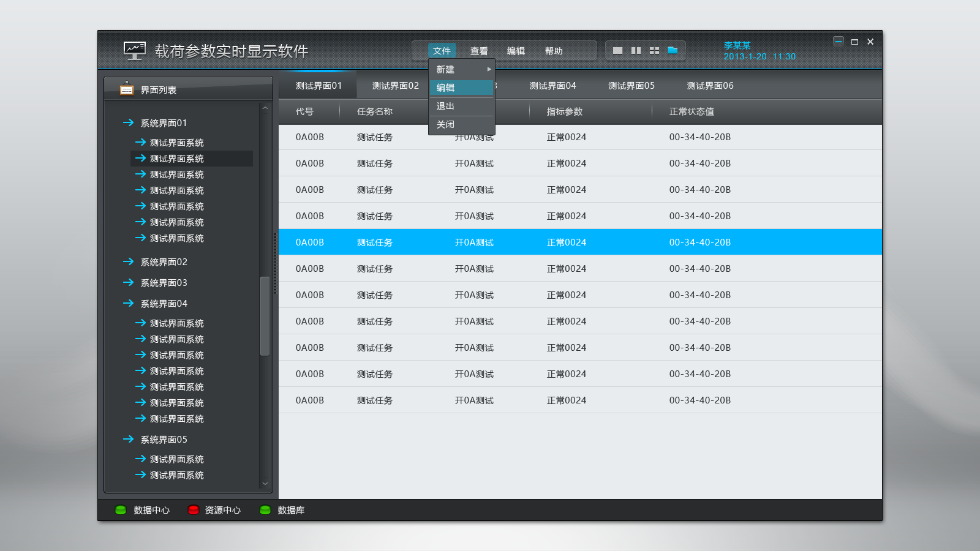Expand the 系统界面02 tree node
The height and width of the screenshot is (551, 980).
click(128, 262)
